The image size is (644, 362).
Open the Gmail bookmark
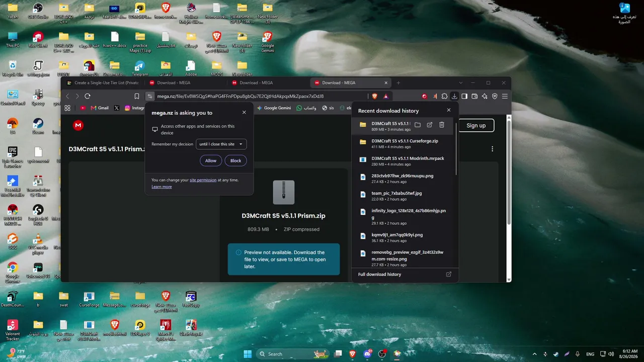100,108
